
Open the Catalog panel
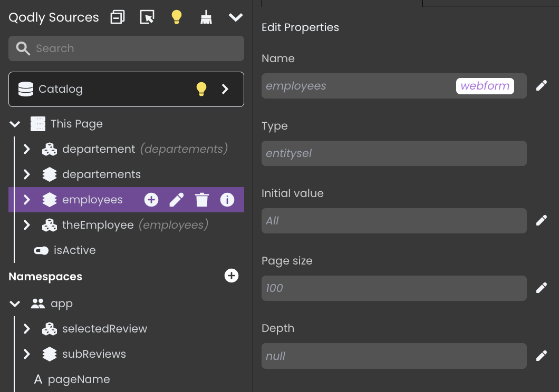tap(225, 89)
